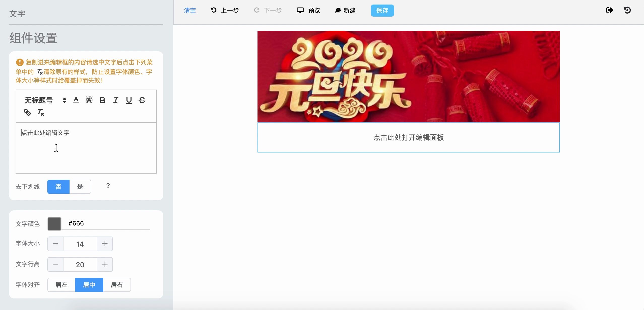Click the text editing area 点击此处编辑文字
The image size is (644, 310).
(86, 148)
